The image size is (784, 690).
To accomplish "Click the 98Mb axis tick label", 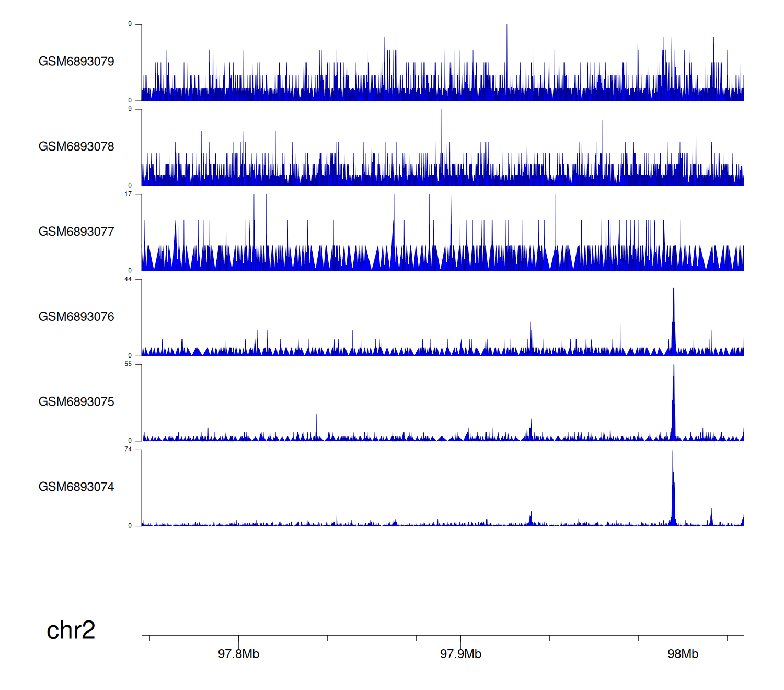I will click(x=683, y=654).
